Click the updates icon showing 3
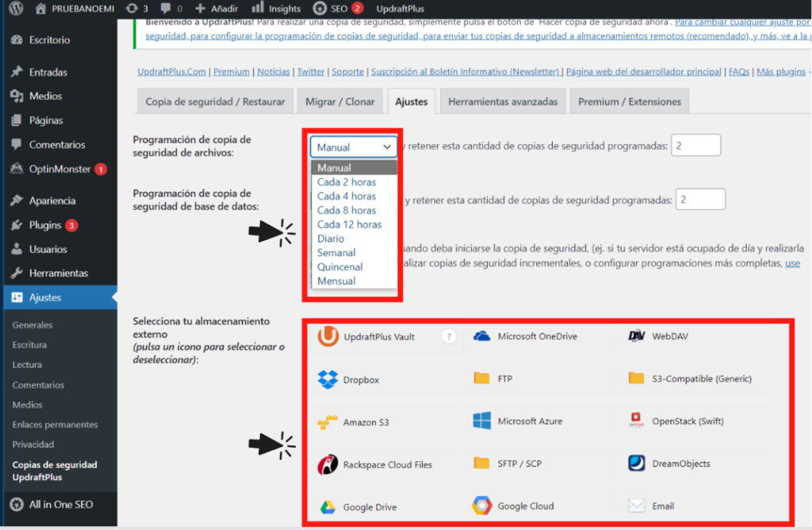 click(x=132, y=8)
